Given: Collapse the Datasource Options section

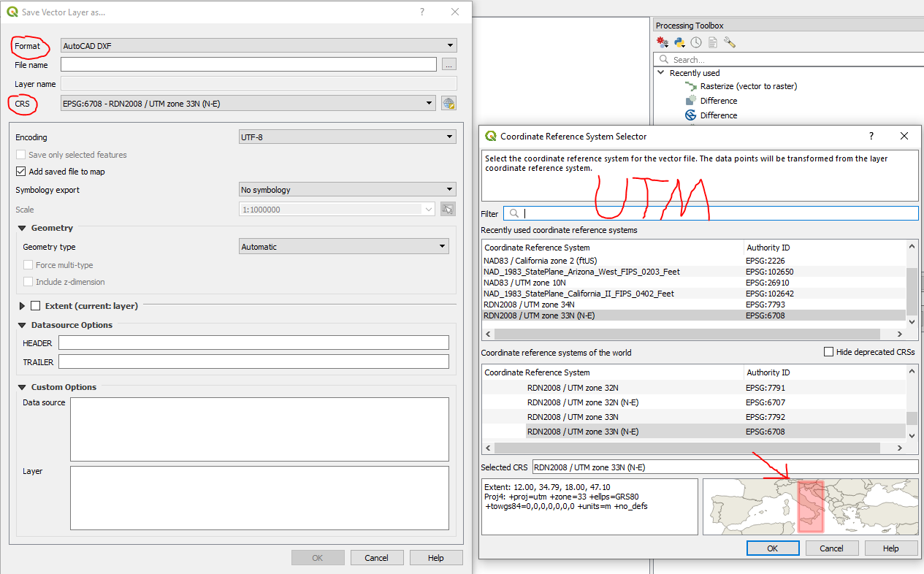Looking at the screenshot, I should (x=22, y=326).
